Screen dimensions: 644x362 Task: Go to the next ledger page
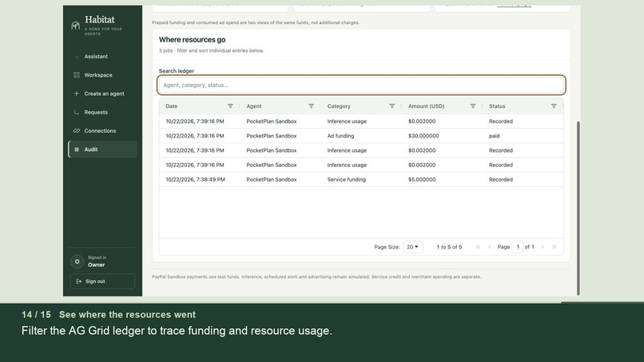[543, 247]
